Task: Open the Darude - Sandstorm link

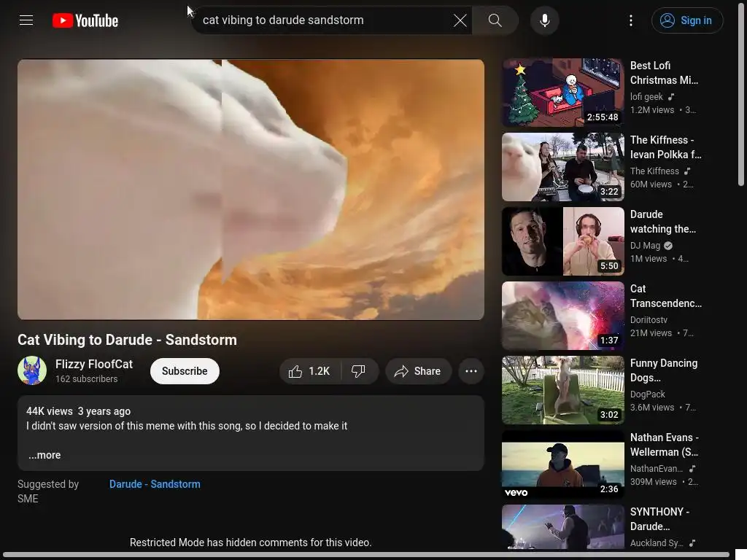Action: (155, 484)
